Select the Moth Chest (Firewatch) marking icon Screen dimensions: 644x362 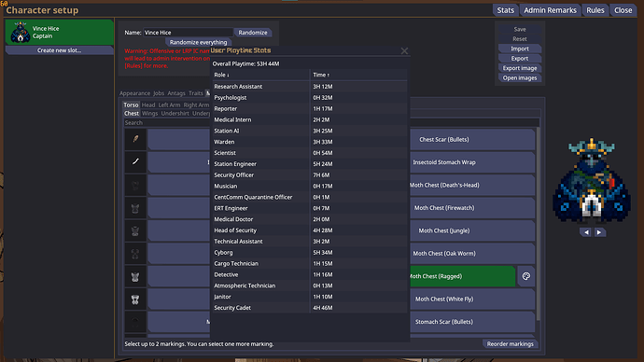(135, 208)
